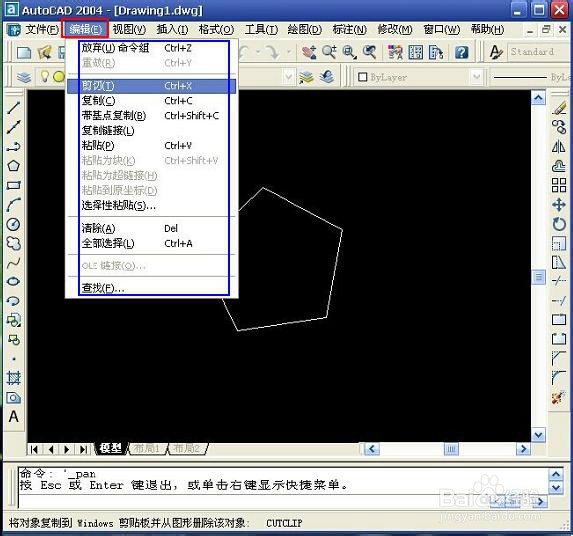Click the horizontal scrollbar right arrow
This screenshot has height=536, width=573.
tap(523, 449)
